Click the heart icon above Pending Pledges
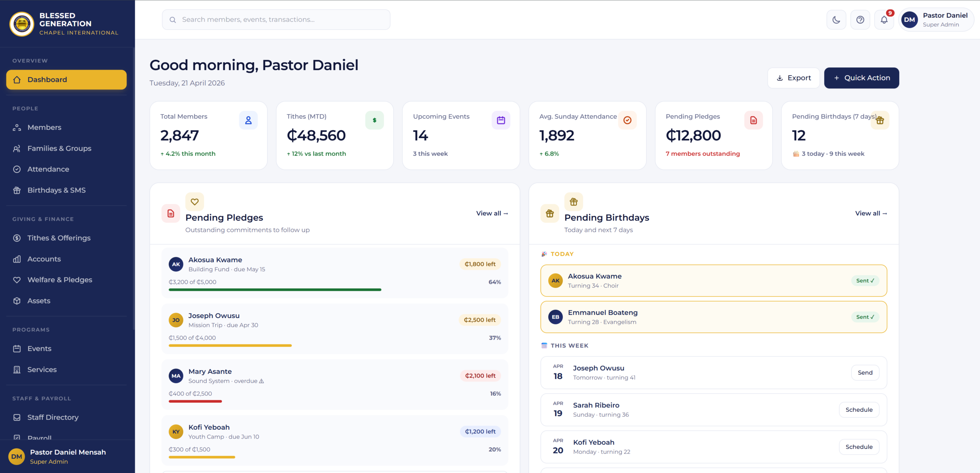This screenshot has height=473, width=980. coord(194,202)
